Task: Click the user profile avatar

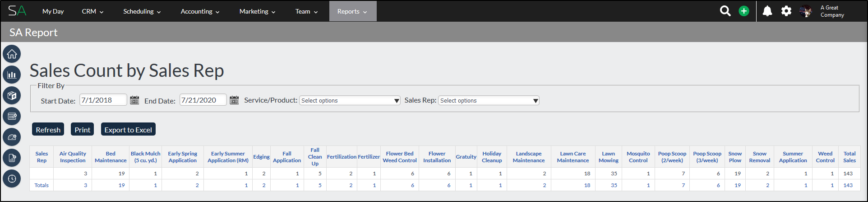Action: click(x=806, y=11)
